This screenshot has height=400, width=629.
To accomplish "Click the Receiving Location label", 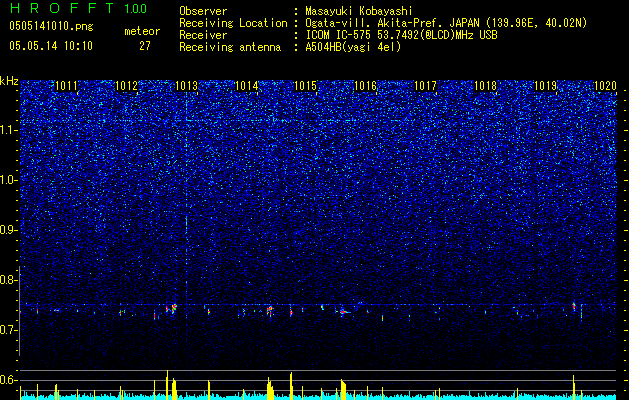I will coord(233,23).
